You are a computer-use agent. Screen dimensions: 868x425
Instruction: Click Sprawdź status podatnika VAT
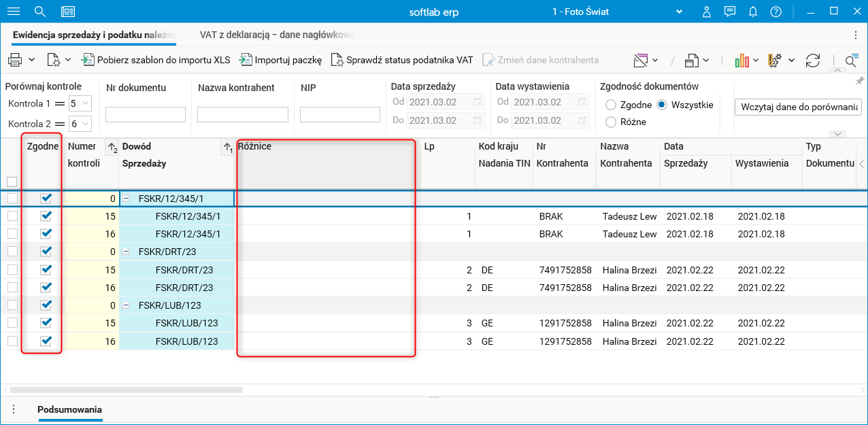(401, 60)
